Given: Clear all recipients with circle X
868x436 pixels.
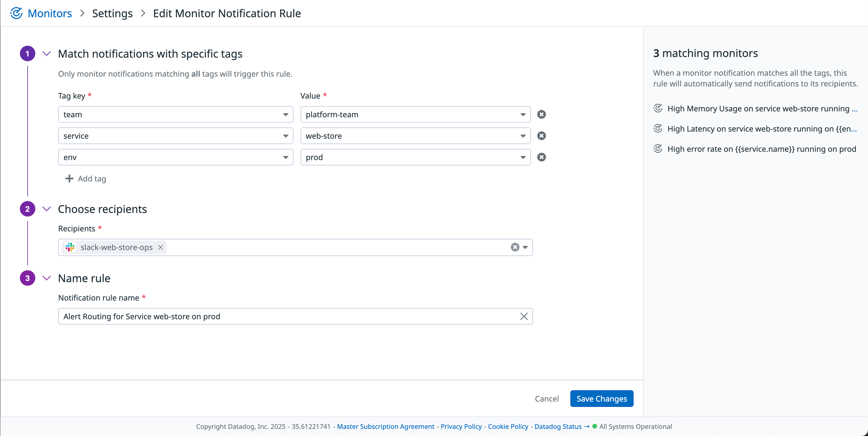Looking at the screenshot, I should [515, 247].
